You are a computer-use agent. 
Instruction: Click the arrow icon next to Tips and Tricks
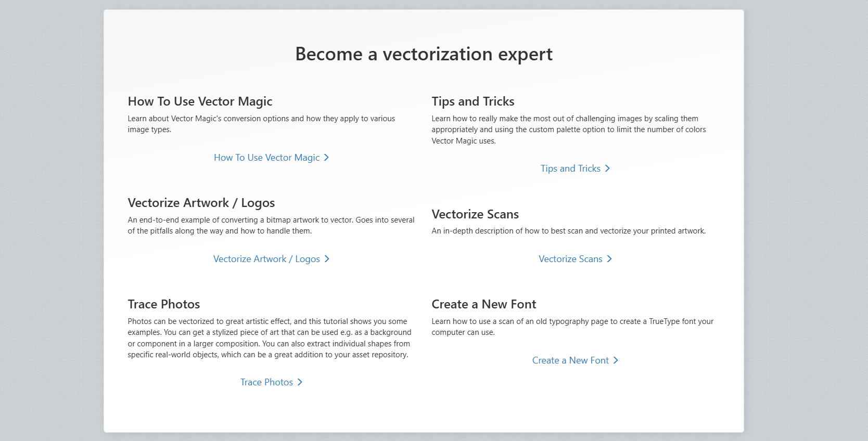607,168
